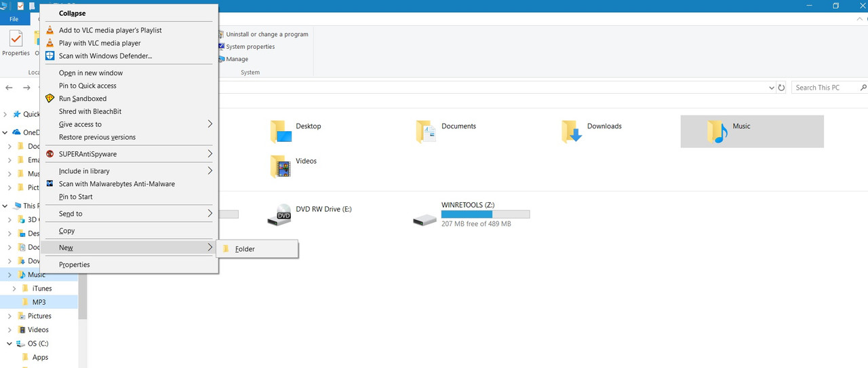The height and width of the screenshot is (368, 868).
Task: Click the VLC cone beside Play with VLC
Action: [x=50, y=43]
